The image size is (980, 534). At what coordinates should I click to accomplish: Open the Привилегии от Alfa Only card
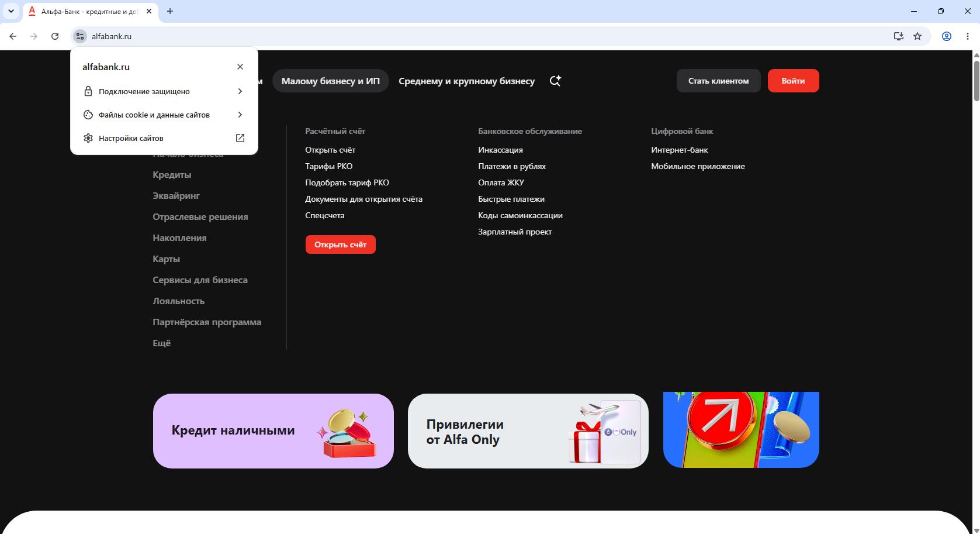[528, 431]
